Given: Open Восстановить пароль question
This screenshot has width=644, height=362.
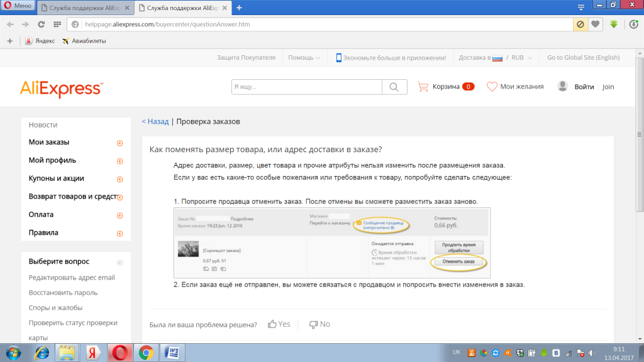Looking at the screenshot, I should tap(63, 293).
